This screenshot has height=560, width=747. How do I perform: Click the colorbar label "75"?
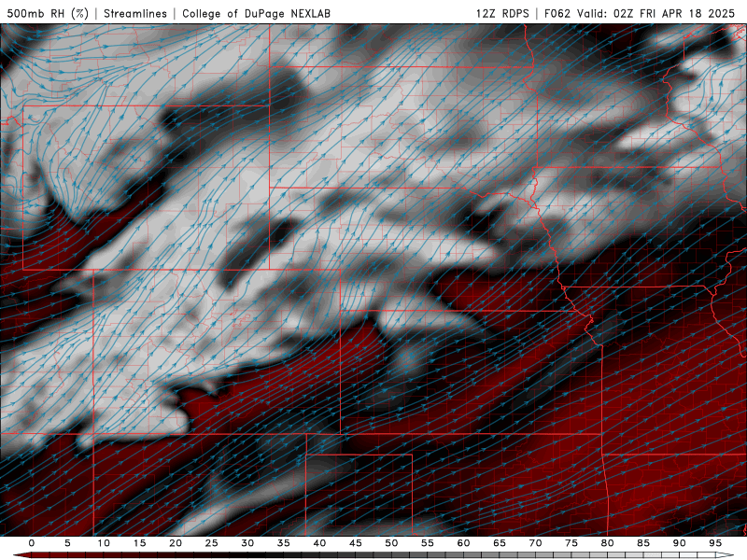(x=571, y=543)
